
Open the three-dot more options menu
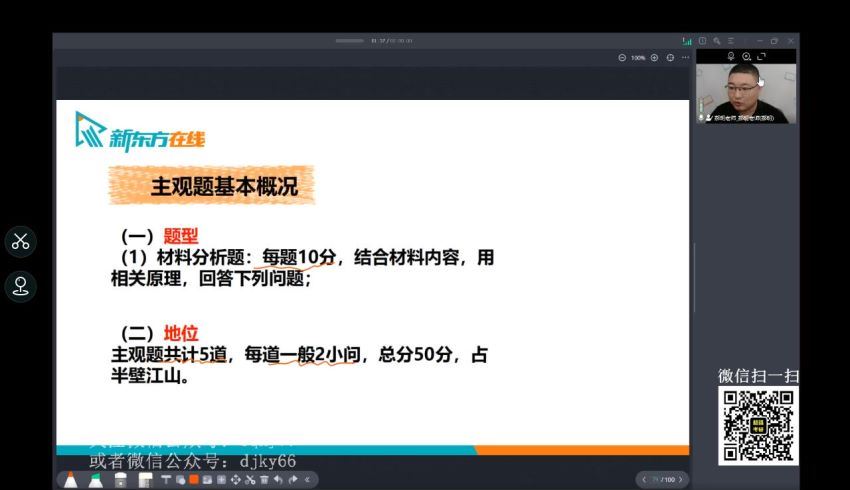pyautogui.click(x=685, y=58)
